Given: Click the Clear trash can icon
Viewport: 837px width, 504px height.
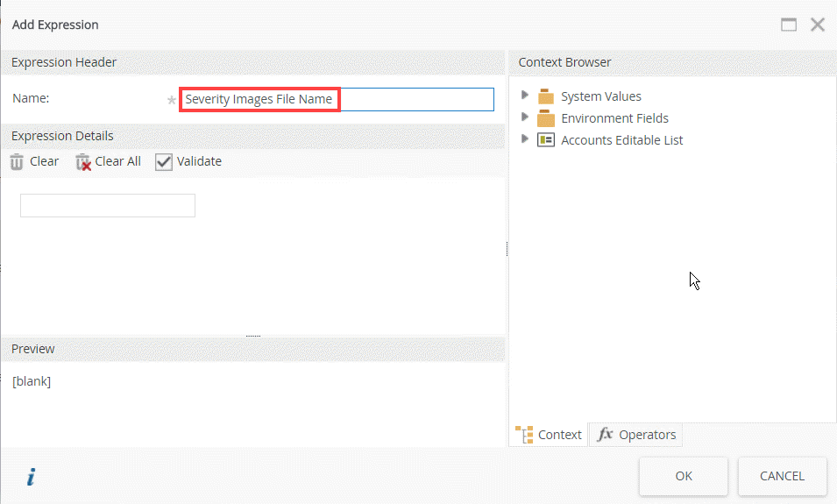Looking at the screenshot, I should [x=17, y=162].
